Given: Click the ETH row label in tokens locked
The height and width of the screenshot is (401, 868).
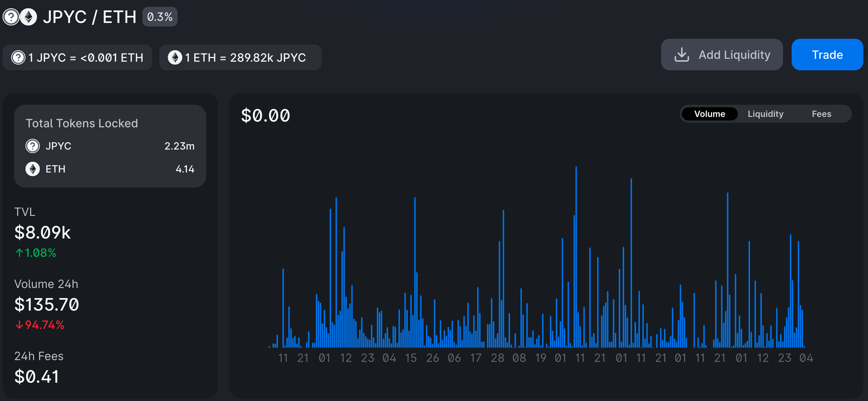Looking at the screenshot, I should [x=56, y=169].
